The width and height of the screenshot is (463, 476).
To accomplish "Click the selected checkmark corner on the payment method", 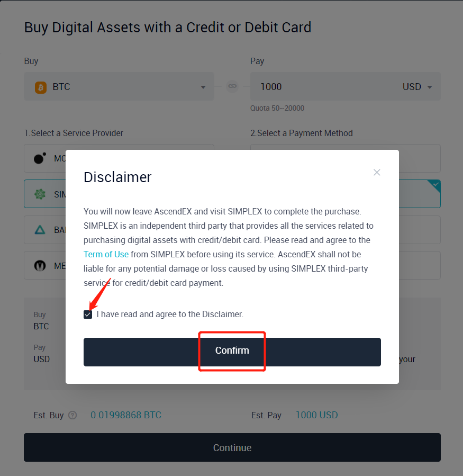I will (435, 185).
